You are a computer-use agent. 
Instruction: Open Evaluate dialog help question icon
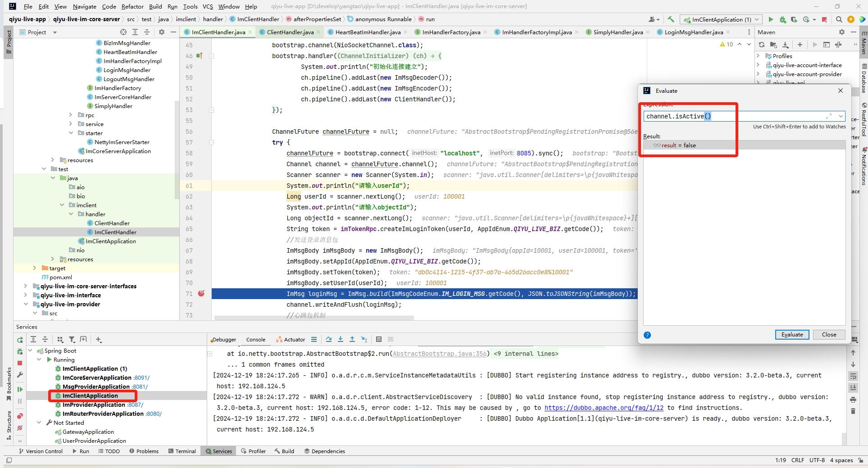tap(647, 335)
